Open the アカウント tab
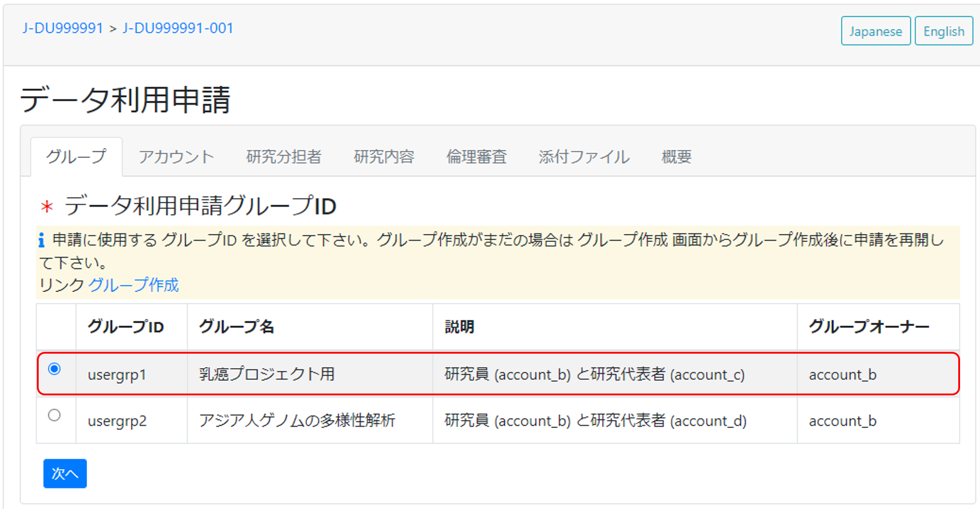The height and width of the screenshot is (509, 980). coord(176,157)
